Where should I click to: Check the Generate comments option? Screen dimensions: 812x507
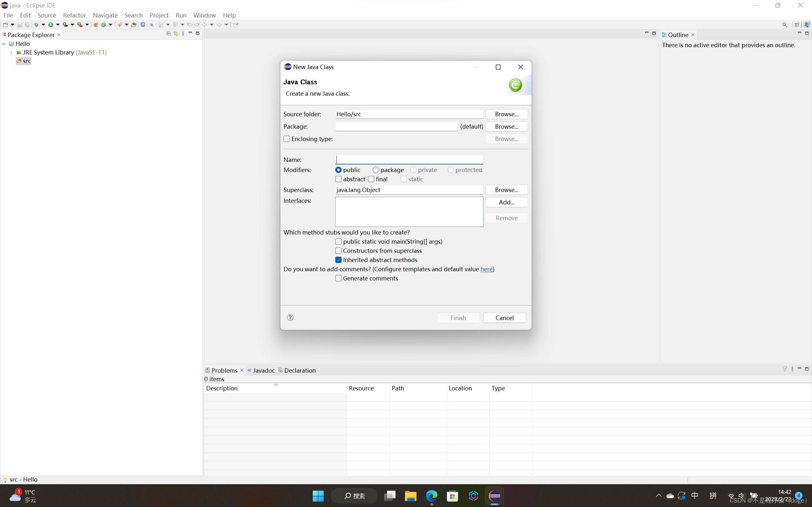[x=338, y=278]
